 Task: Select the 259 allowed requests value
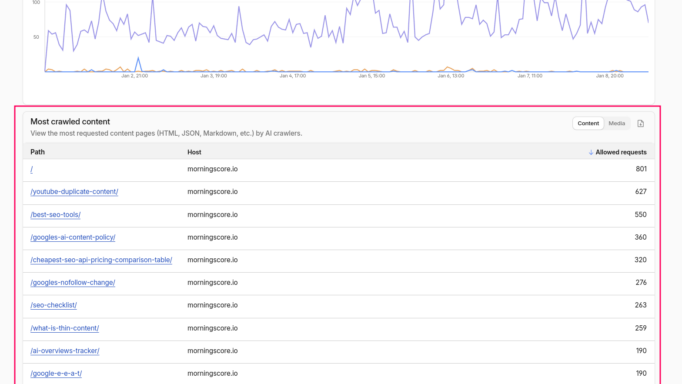point(641,328)
